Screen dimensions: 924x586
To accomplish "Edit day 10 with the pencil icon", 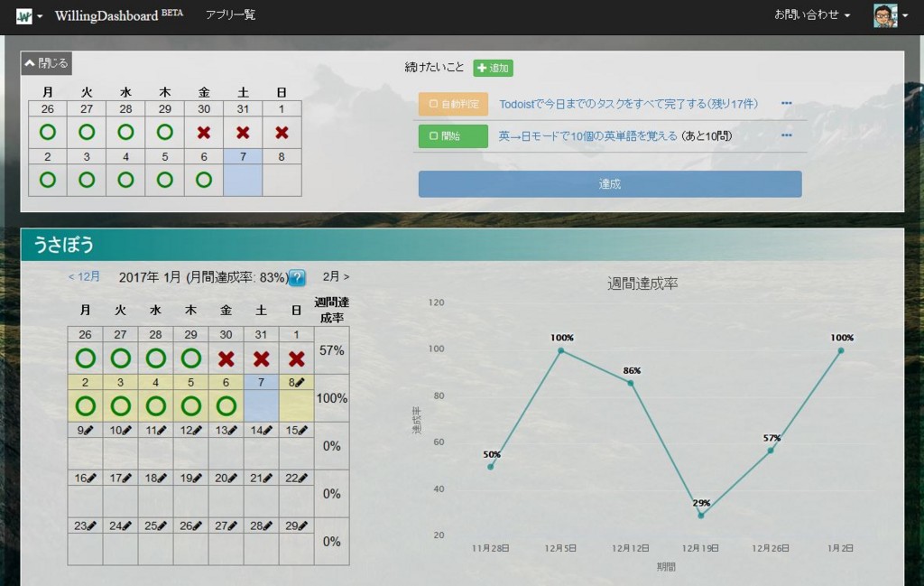I will tap(126, 431).
